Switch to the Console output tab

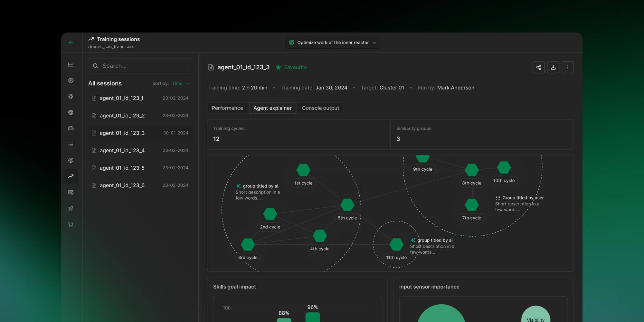[x=320, y=108]
